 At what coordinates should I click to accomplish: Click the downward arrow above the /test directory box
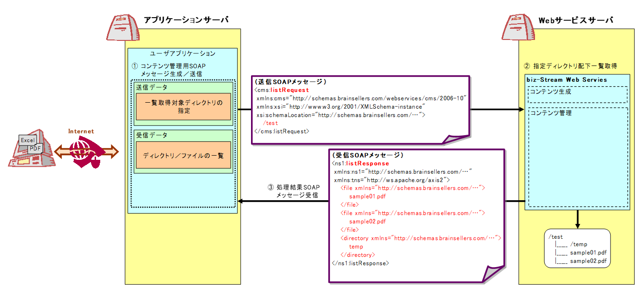pos(577,219)
